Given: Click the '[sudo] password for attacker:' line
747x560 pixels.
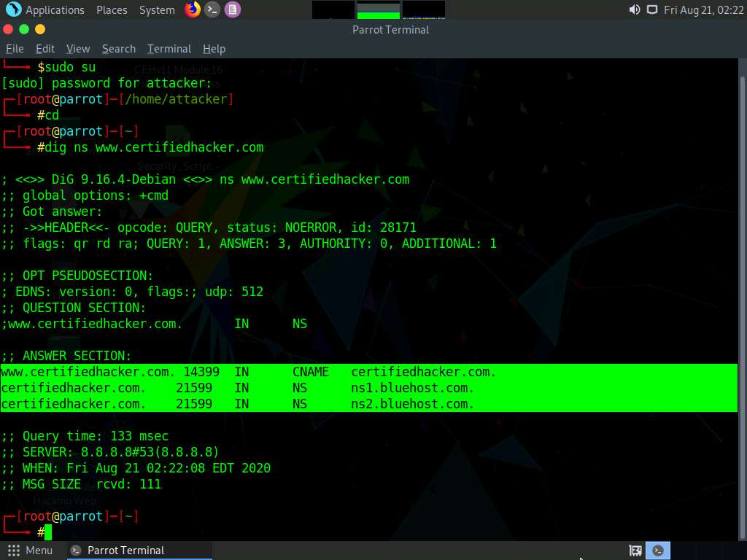Looking at the screenshot, I should click(x=107, y=83).
